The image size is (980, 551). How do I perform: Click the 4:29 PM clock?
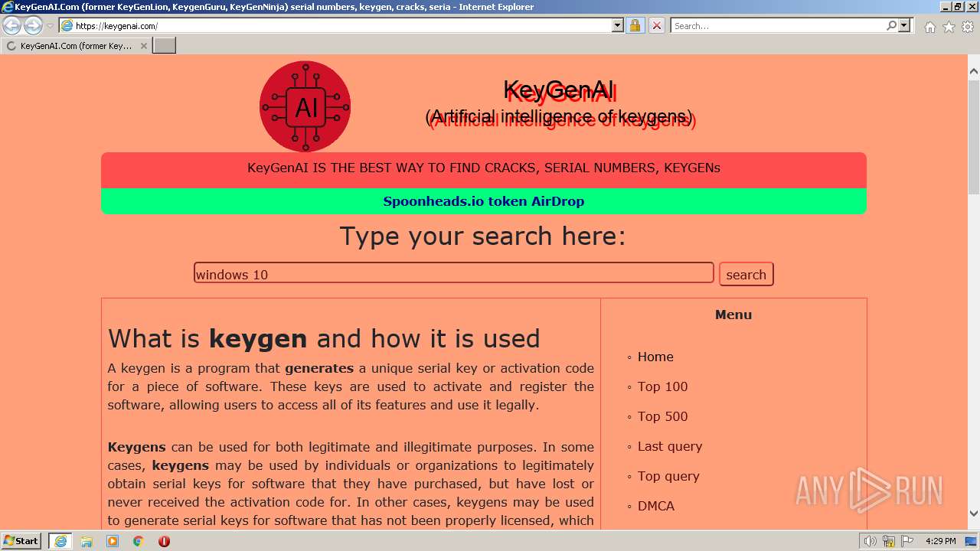point(940,541)
